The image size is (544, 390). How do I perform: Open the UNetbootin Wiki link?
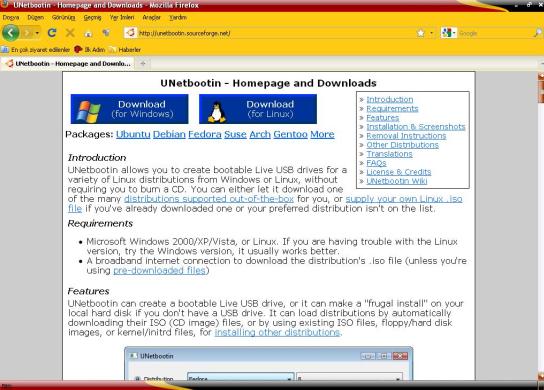coord(397,181)
